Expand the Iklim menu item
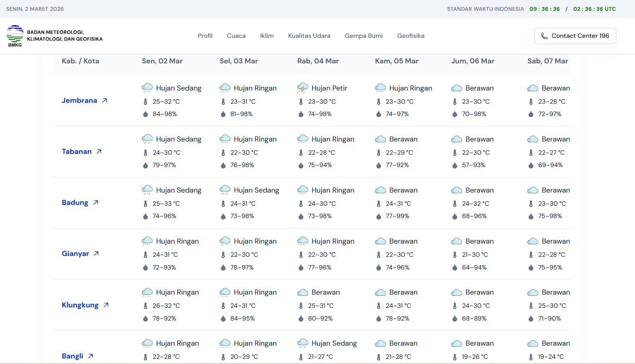635x364 pixels. click(x=267, y=36)
